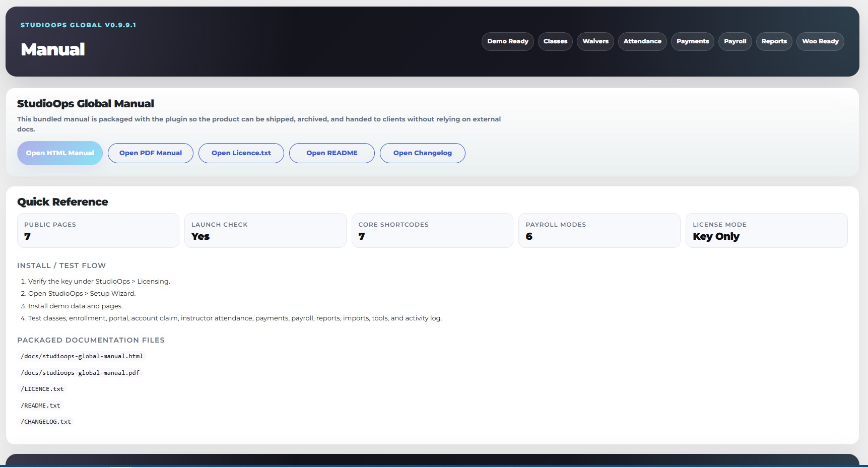Open the Demo Ready pill
The image size is (868, 468).
tap(507, 41)
